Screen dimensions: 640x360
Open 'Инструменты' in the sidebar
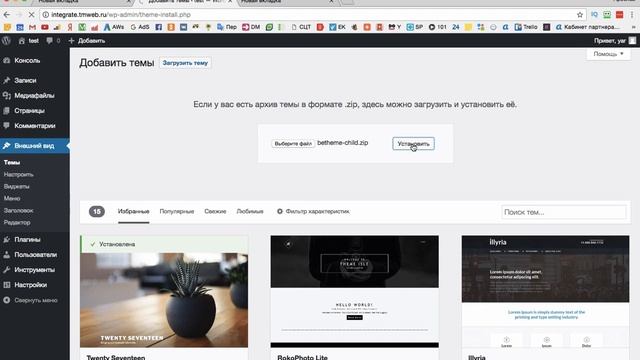[35, 270]
